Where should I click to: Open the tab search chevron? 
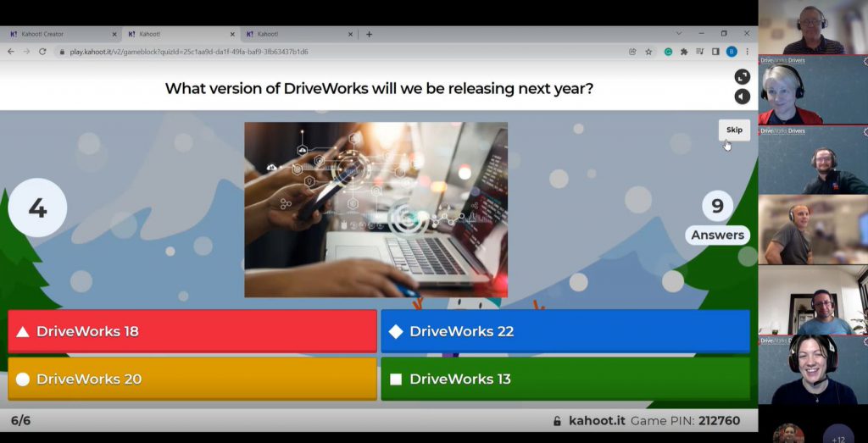[679, 34]
